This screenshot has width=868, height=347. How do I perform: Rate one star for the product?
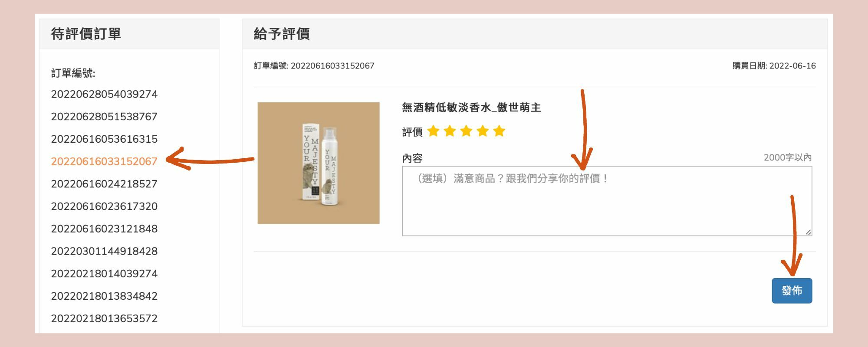tap(433, 131)
